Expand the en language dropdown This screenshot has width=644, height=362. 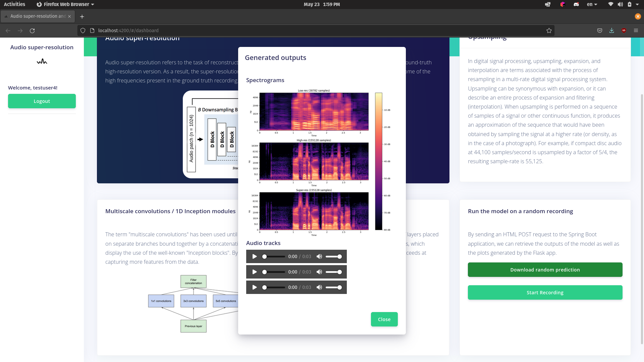592,4
